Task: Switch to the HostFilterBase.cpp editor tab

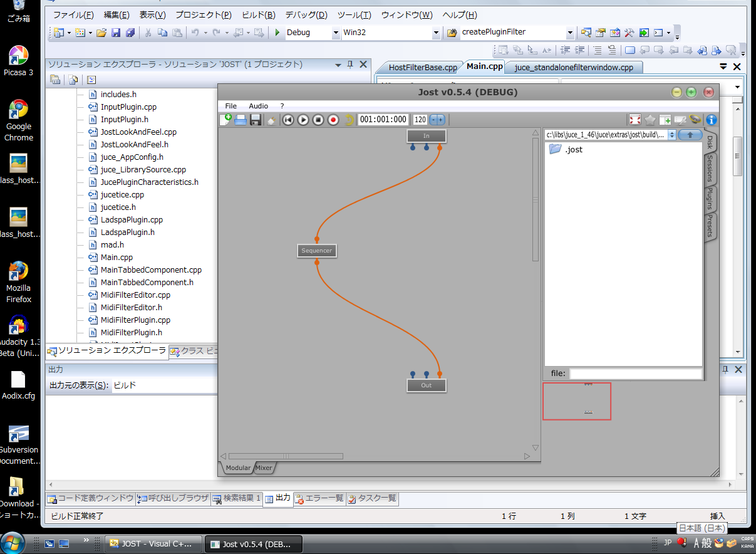Action: pyautogui.click(x=423, y=67)
